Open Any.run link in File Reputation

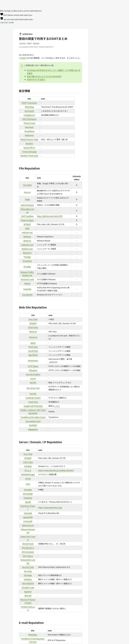(27, 192)
